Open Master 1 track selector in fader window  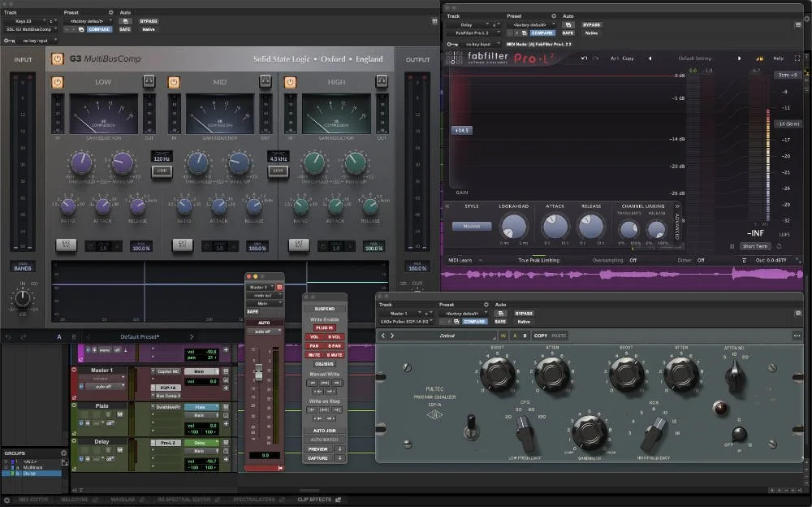point(261,287)
